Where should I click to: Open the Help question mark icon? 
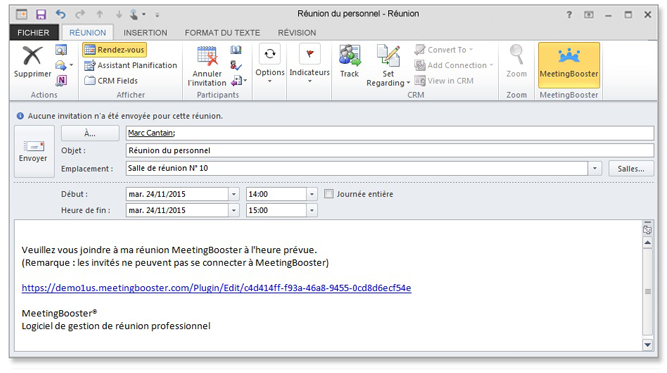tap(569, 15)
